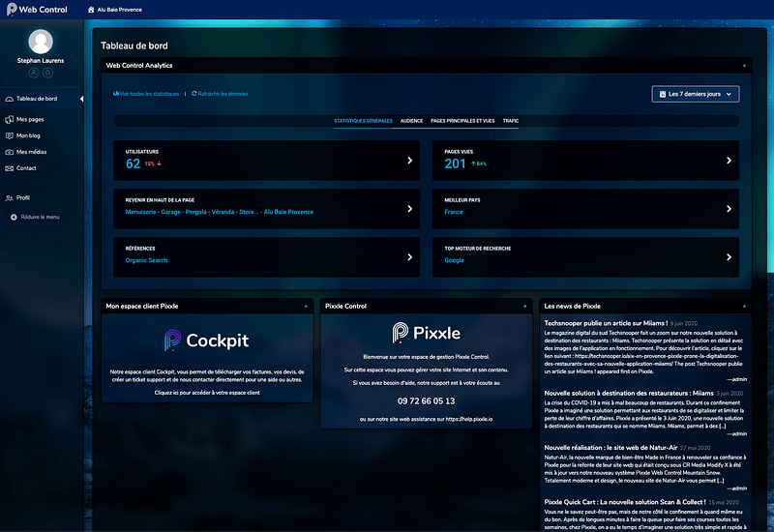Click the Tableau de bord page heading
Screen dimensions: 774x532
(x=134, y=45)
